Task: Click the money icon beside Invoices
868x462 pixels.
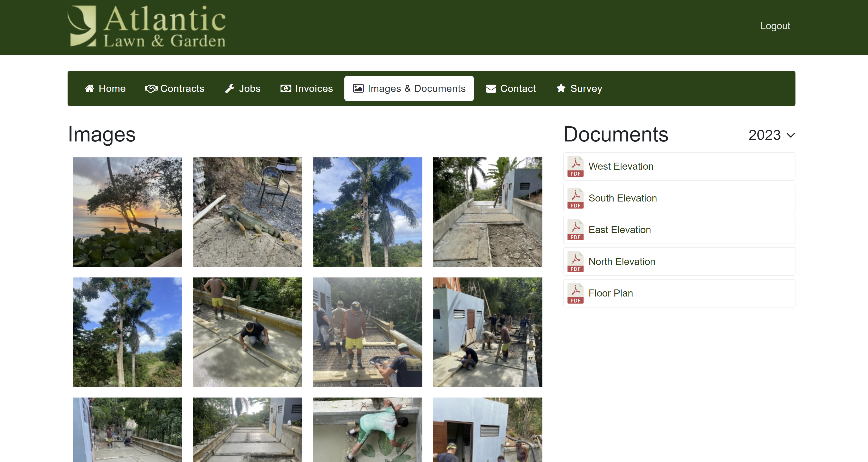Action: click(286, 88)
